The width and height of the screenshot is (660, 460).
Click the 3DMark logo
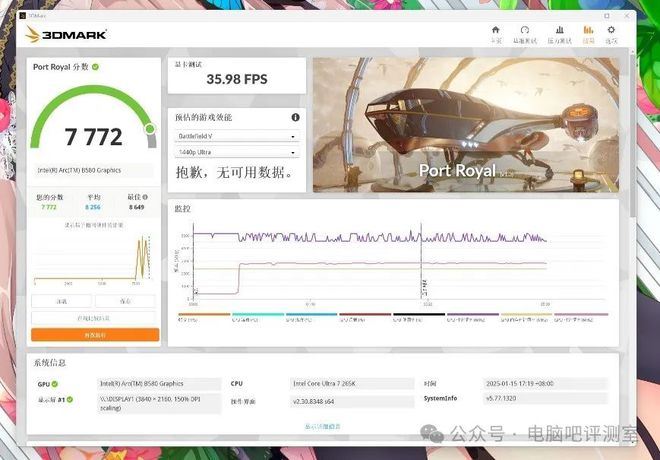(x=66, y=34)
